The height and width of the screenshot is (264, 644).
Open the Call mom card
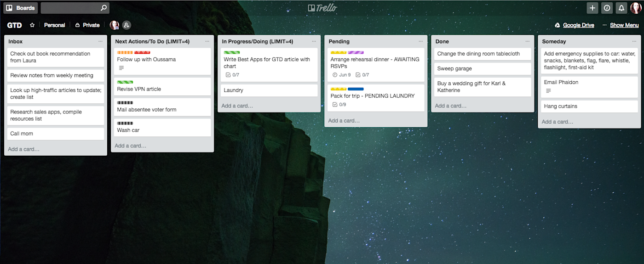coord(56,134)
